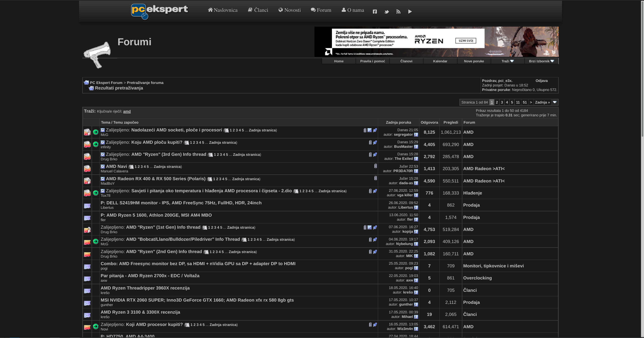Open the Nove poruke menu item
Viewport: 644px width, 338px height.
point(474,61)
